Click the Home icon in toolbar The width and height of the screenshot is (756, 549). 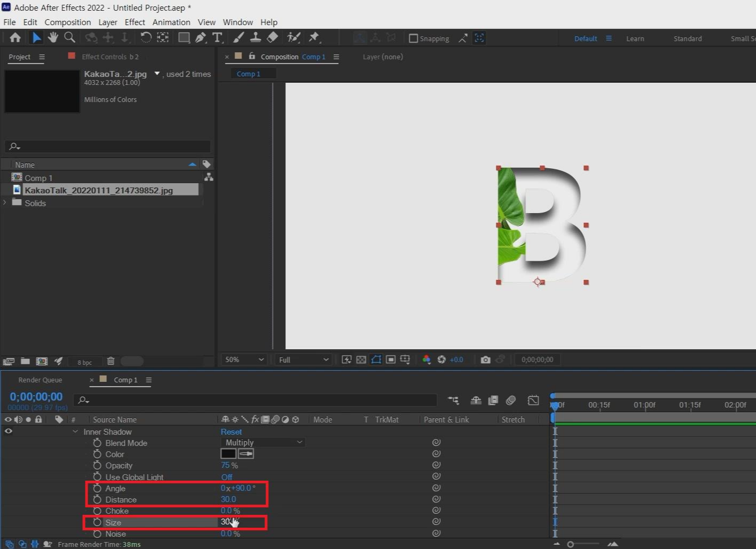point(15,37)
